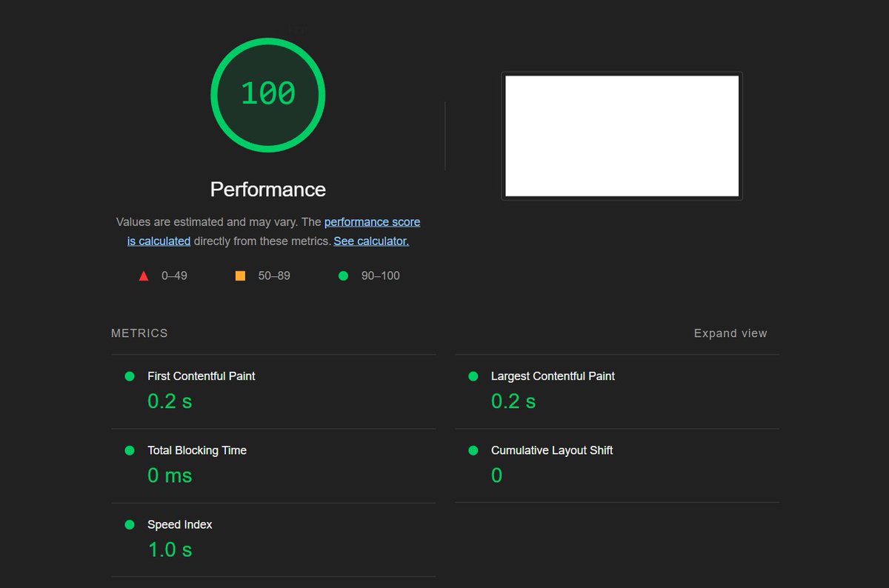
Task: Open the performance score link
Action: 372,221
